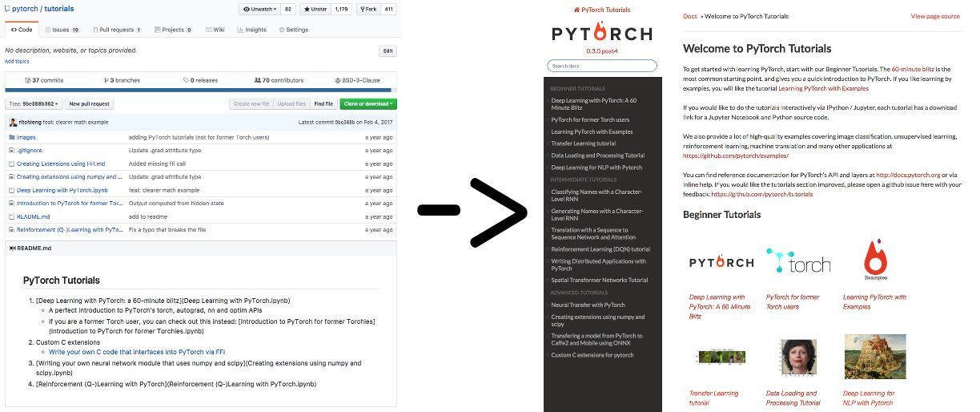Click the images folder icon
This screenshot has height=412, width=980.
pyautogui.click(x=11, y=137)
